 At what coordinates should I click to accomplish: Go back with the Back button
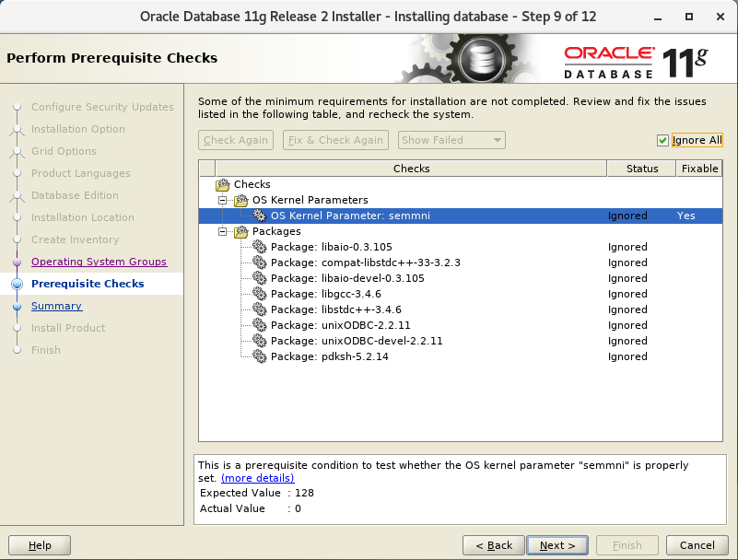tap(494, 545)
